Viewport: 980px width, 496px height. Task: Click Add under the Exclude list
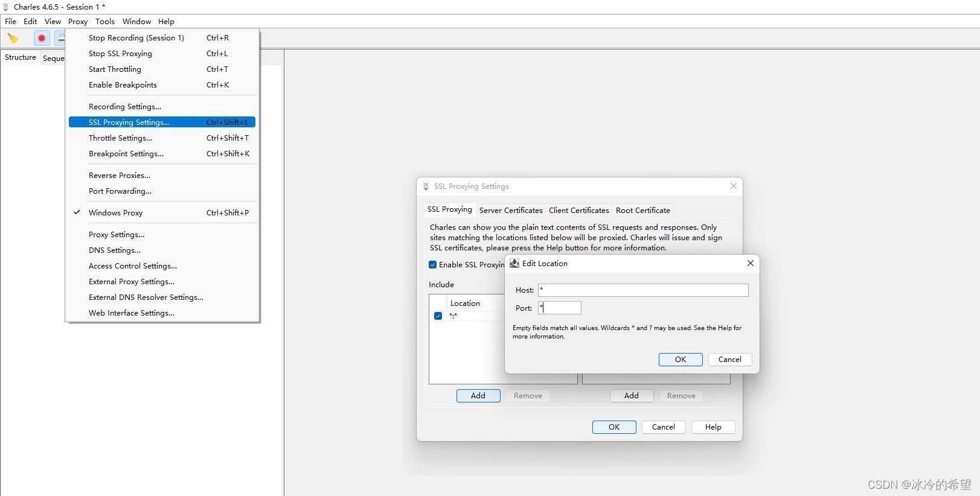(x=632, y=396)
